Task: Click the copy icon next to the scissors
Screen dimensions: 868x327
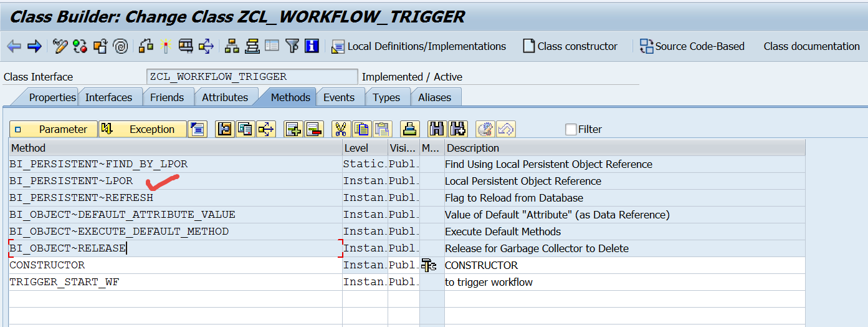Action: coord(361,129)
